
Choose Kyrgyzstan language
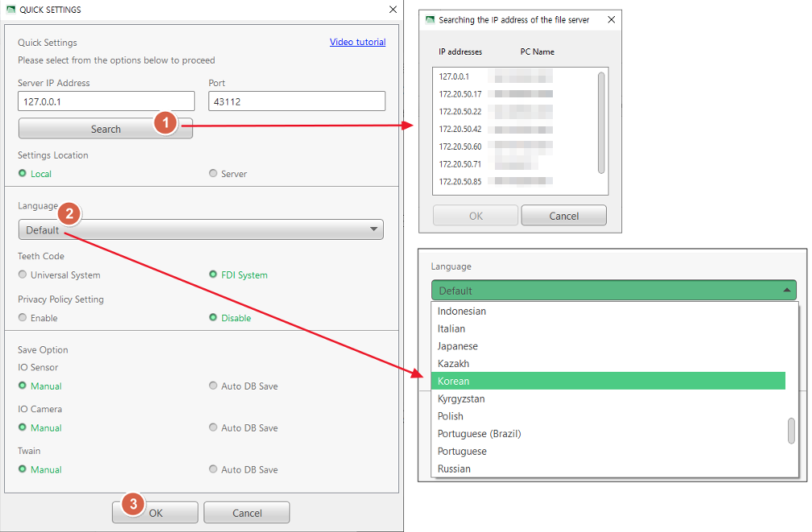coord(608,398)
